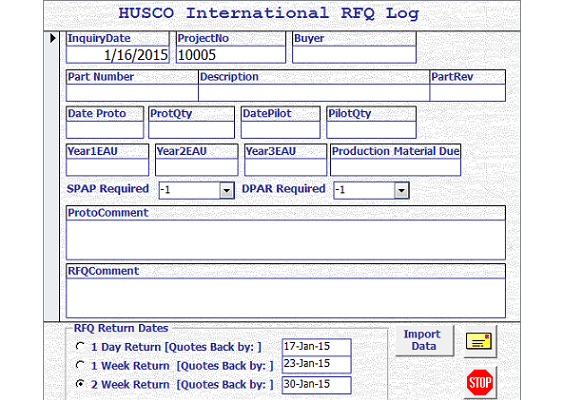Viewport: 564px width, 400px height.
Task: Select the 1 Day Return radio option
Action: (x=80, y=346)
